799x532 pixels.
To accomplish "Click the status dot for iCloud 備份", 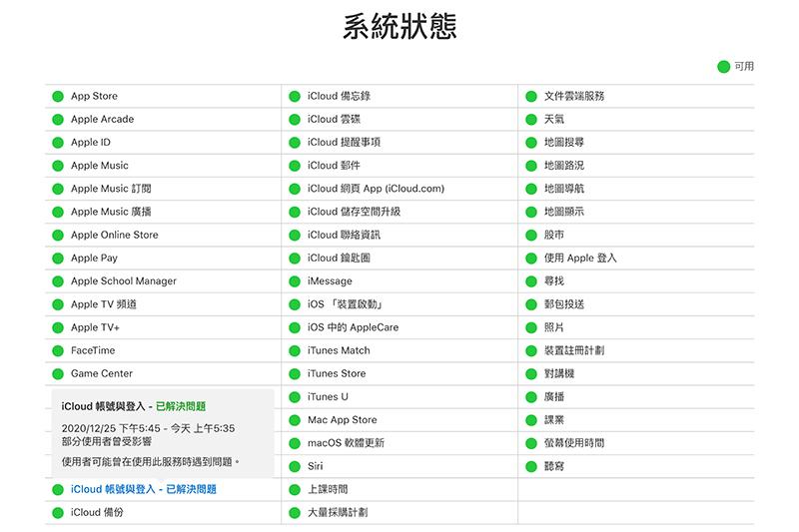I will click(56, 513).
